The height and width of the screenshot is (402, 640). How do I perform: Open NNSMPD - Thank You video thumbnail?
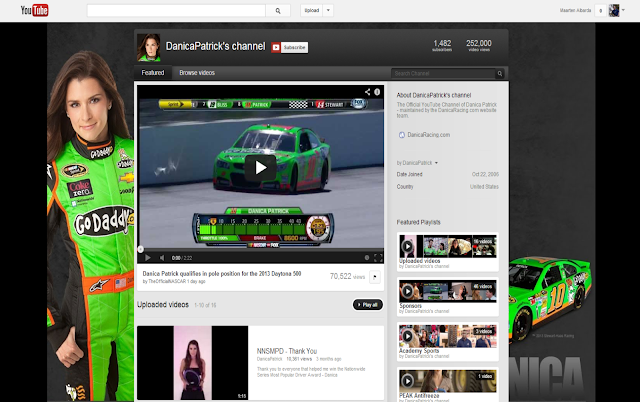(x=193, y=363)
